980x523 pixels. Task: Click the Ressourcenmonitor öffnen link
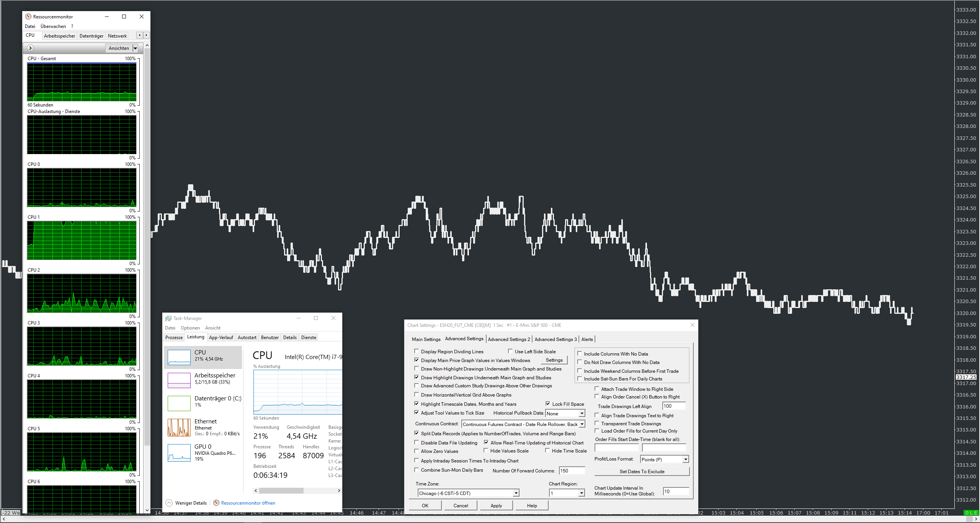(x=248, y=503)
